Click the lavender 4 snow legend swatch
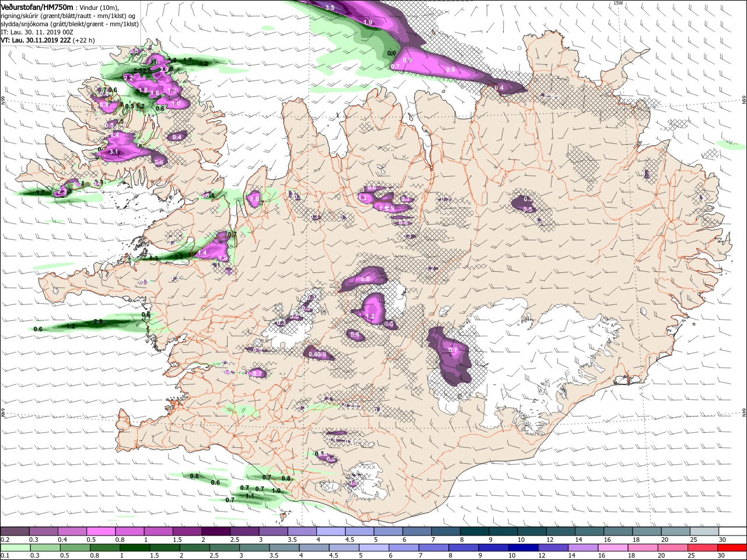Viewport: 747px width, 560px height. (331, 531)
